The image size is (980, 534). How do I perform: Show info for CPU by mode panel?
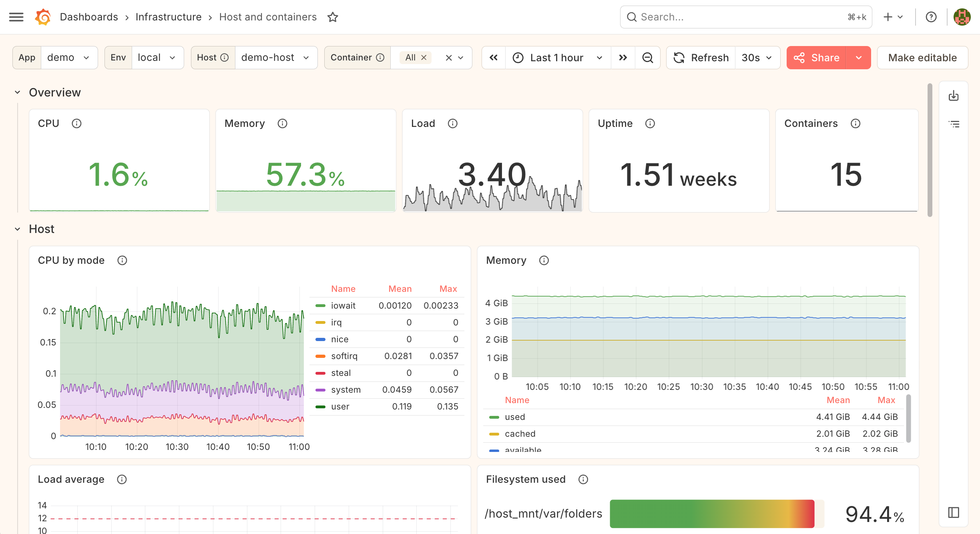coord(122,260)
